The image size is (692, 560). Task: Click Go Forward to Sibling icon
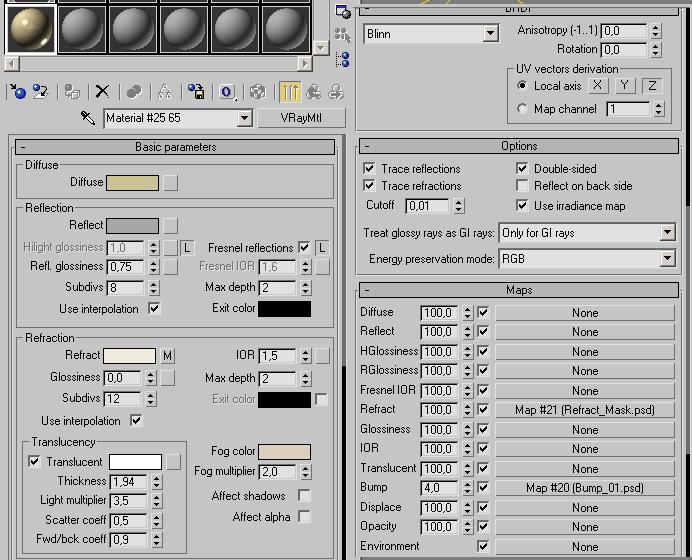[x=336, y=91]
